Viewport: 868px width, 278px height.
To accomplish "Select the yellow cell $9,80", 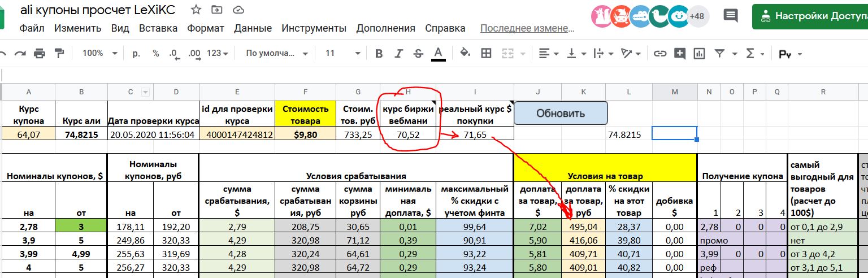I will click(x=305, y=134).
